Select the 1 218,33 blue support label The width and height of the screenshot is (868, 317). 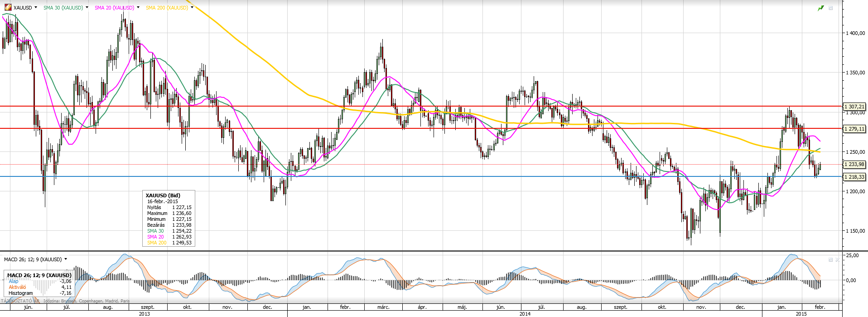(854, 177)
